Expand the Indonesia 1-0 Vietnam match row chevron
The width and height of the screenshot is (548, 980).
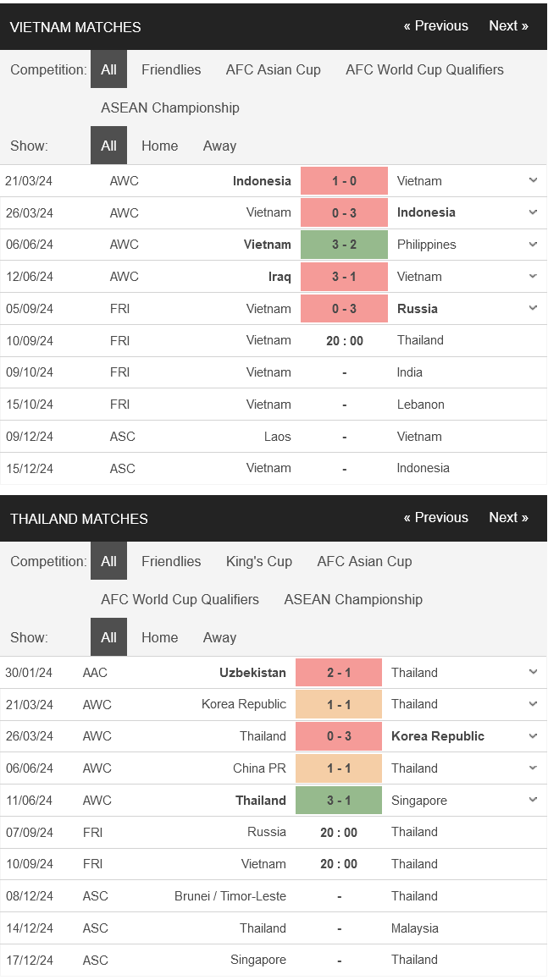pos(533,180)
